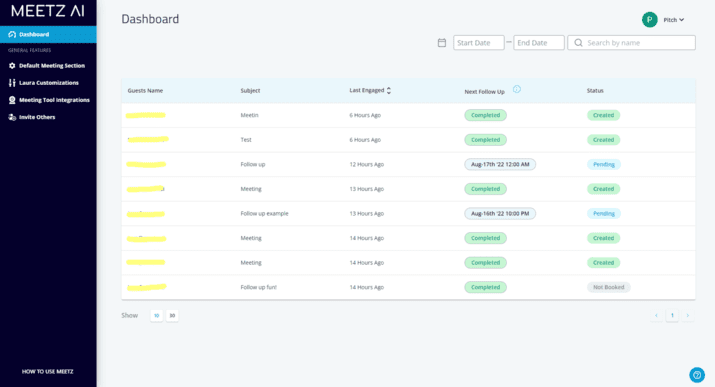Open Laura Customizations page

pyautogui.click(x=48, y=83)
